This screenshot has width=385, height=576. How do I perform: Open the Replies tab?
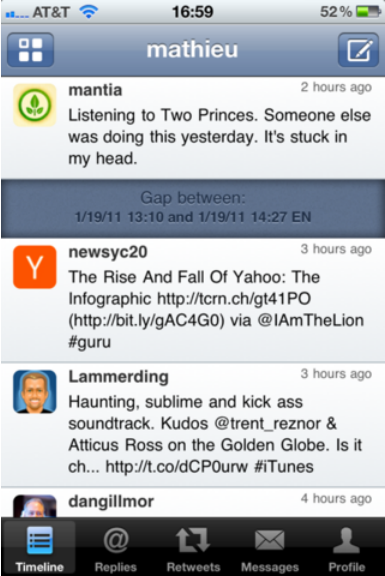(116, 548)
